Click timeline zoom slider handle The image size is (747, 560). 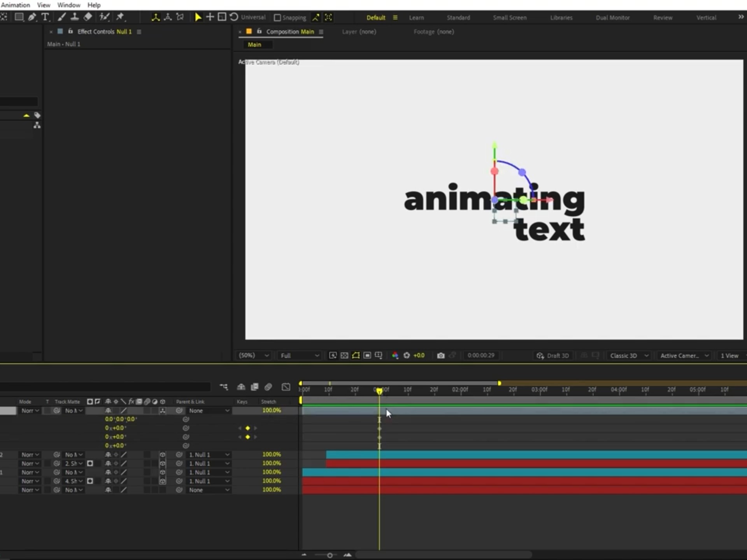click(x=330, y=555)
